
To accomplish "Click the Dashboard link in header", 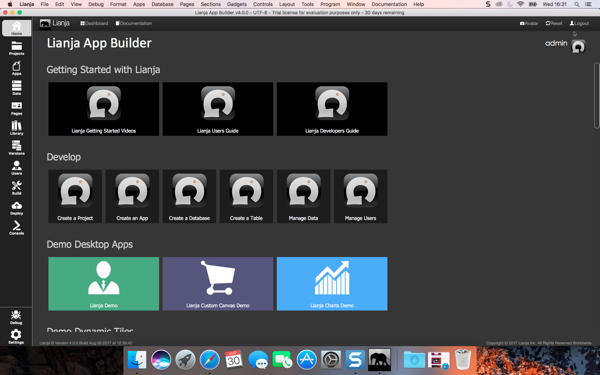I will click(x=94, y=23).
